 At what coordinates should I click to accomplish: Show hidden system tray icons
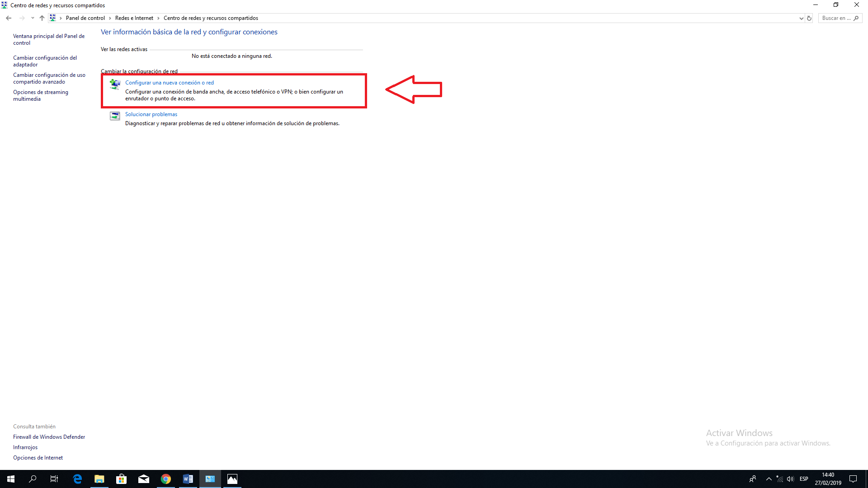pyautogui.click(x=769, y=479)
